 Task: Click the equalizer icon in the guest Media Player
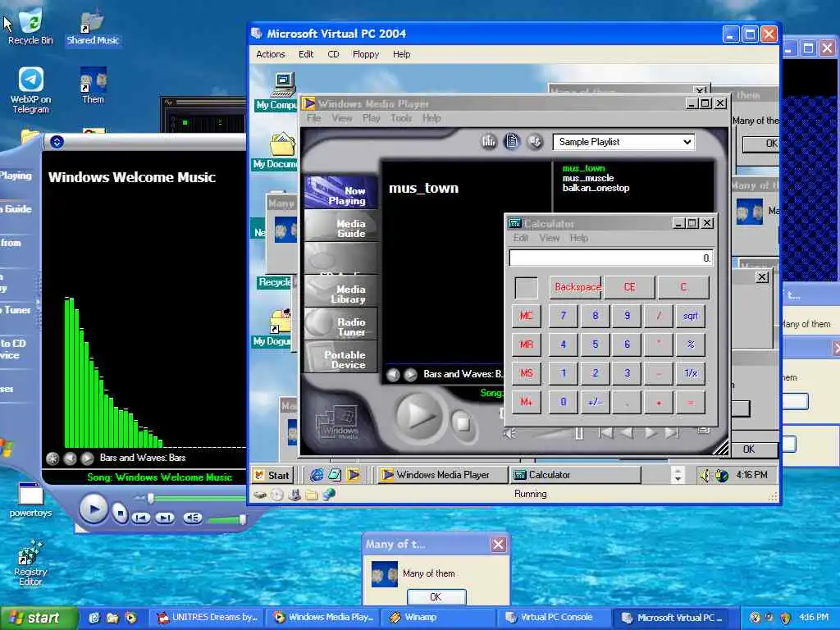(489, 141)
